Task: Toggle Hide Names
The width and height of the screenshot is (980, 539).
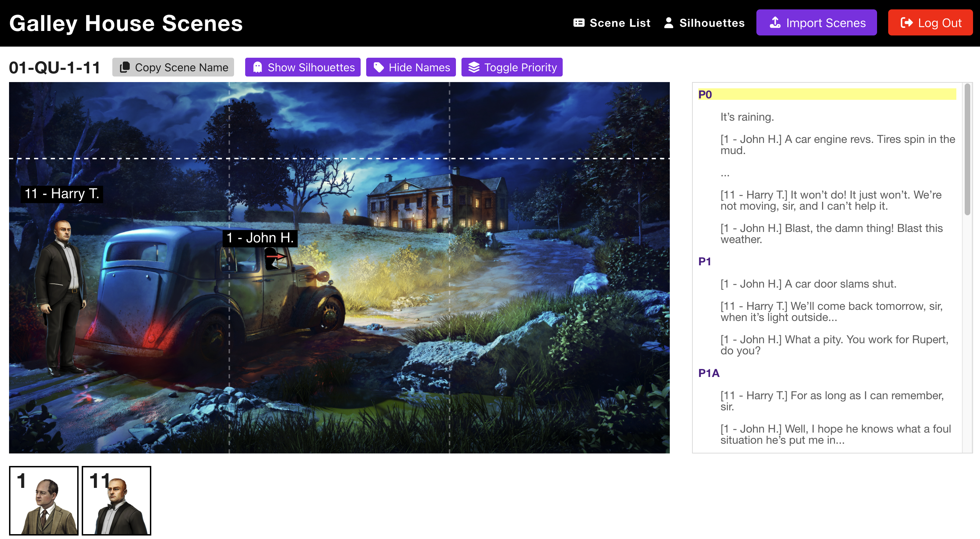Action: pyautogui.click(x=411, y=67)
